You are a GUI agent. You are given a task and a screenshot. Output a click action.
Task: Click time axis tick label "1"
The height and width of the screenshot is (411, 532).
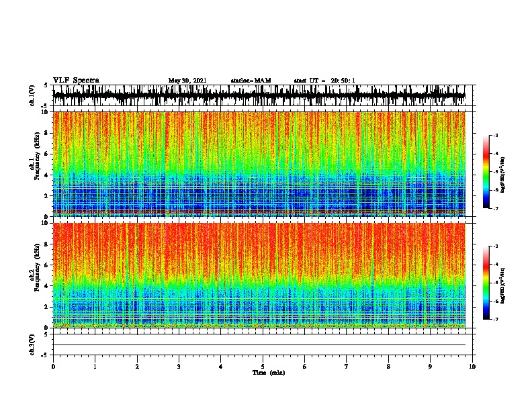[95, 367]
